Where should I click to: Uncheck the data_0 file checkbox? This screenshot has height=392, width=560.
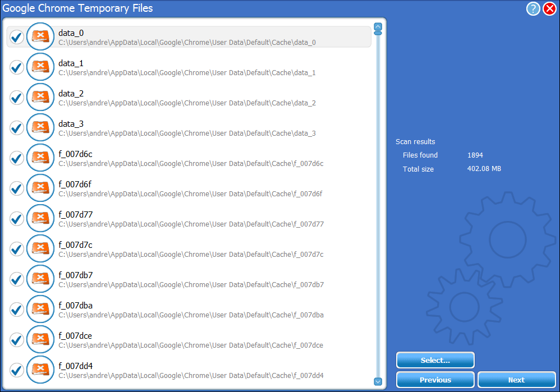(x=16, y=37)
